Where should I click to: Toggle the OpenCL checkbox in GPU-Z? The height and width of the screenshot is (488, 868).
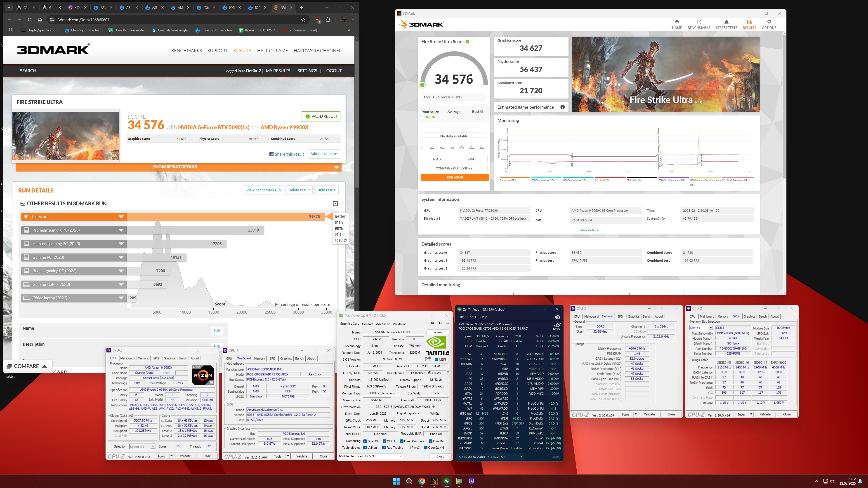coord(365,441)
